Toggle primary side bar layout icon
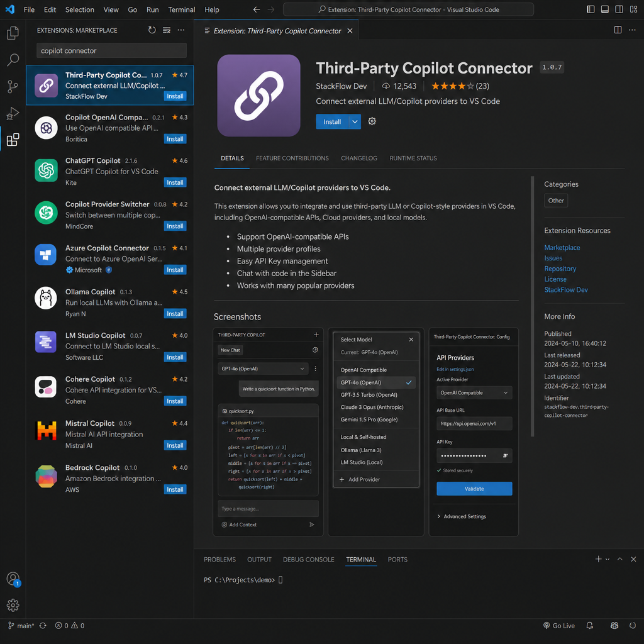644x644 pixels. (591, 9)
